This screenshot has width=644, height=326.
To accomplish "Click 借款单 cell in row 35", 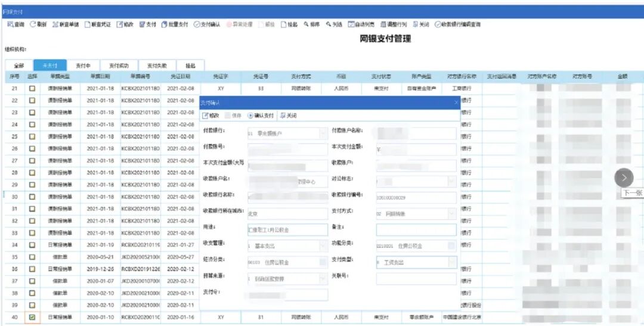I will coord(60,257).
